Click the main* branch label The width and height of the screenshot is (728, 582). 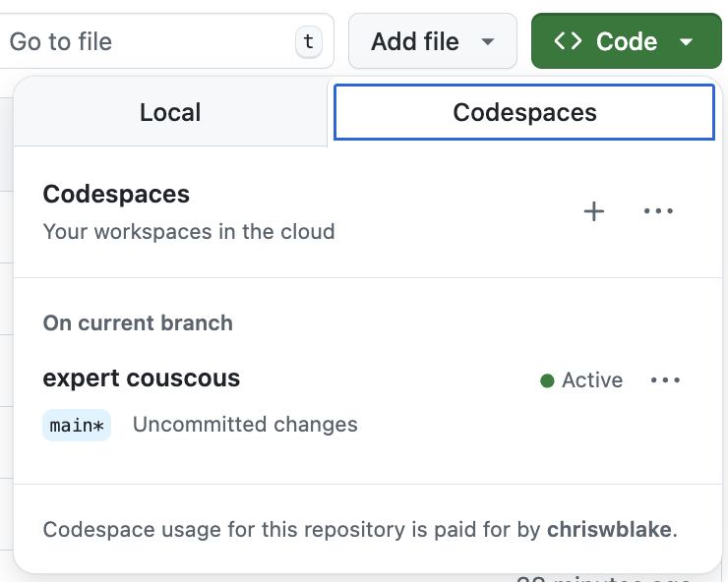point(77,425)
